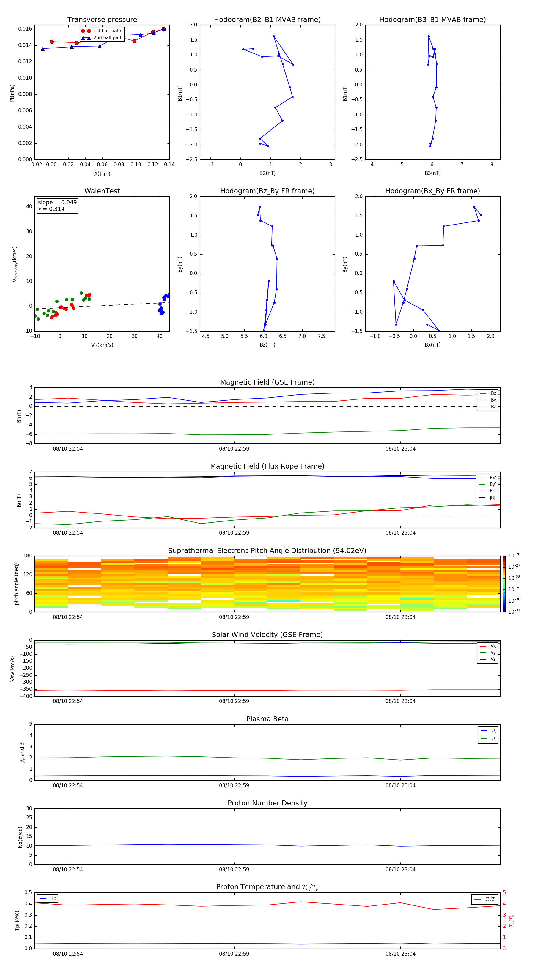This screenshot has width=535, height=980.
Task: Click the "B2(nT)" x-axis label
Action: pos(267,173)
